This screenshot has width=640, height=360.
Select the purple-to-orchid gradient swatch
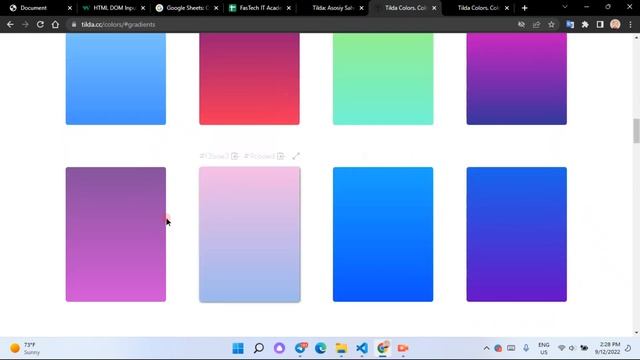116,234
